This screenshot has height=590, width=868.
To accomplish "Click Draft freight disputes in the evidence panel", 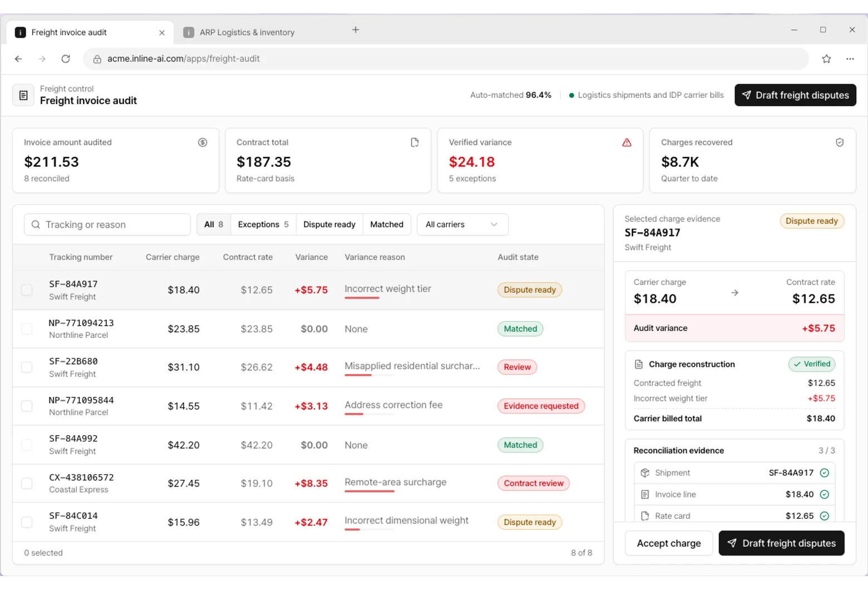I will [781, 543].
